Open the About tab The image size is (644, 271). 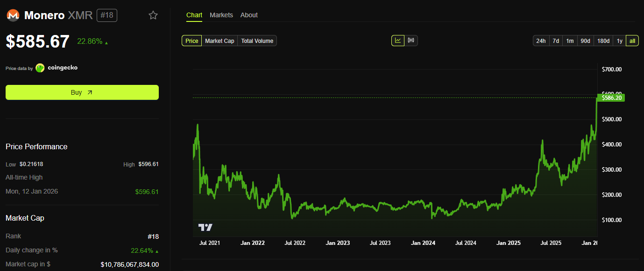click(x=249, y=15)
